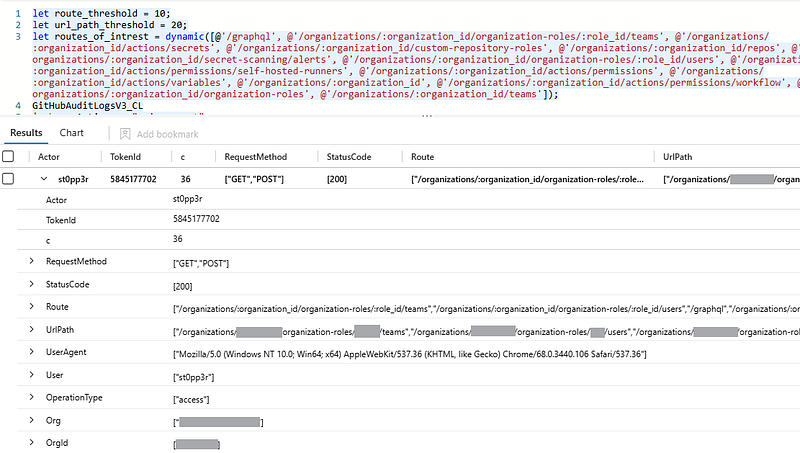Expand the User field
Image resolution: width=800 pixels, height=453 pixels.
click(x=32, y=375)
